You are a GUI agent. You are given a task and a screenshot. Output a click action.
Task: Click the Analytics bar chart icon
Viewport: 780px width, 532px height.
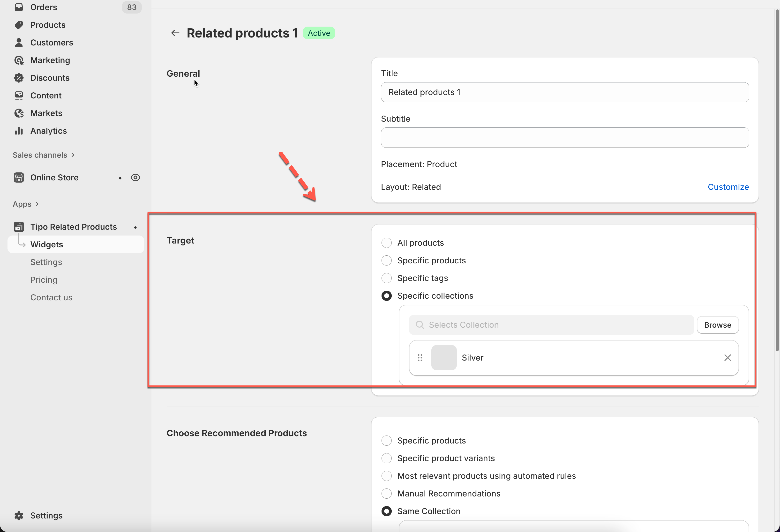click(x=19, y=131)
